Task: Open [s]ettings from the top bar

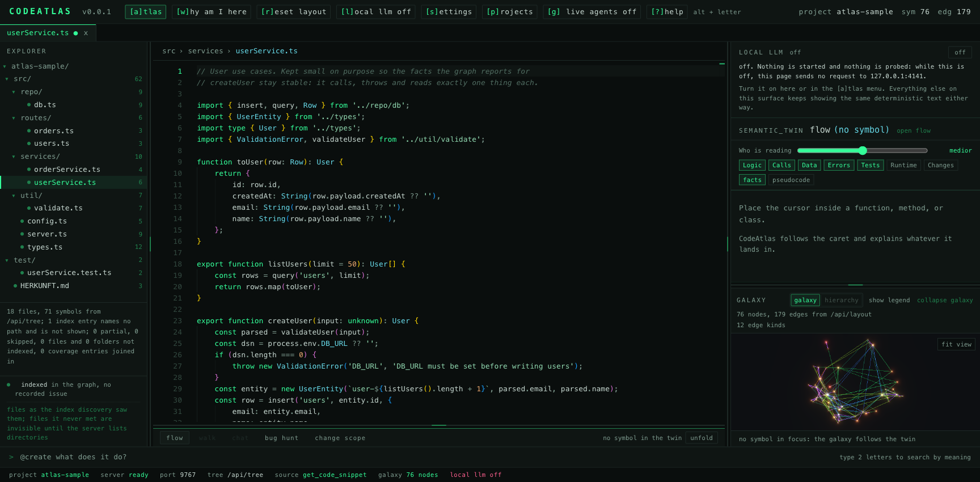Action: click(449, 12)
